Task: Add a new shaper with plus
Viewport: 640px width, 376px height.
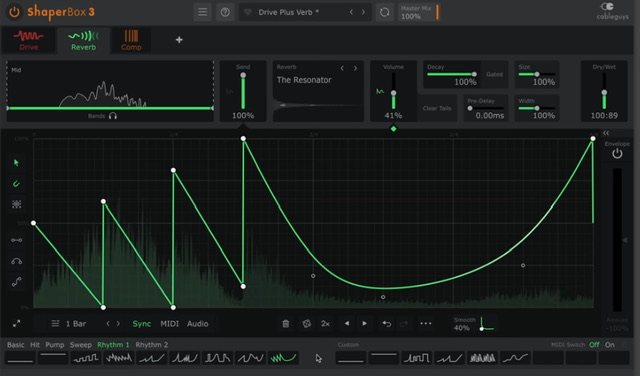Action: (179, 40)
